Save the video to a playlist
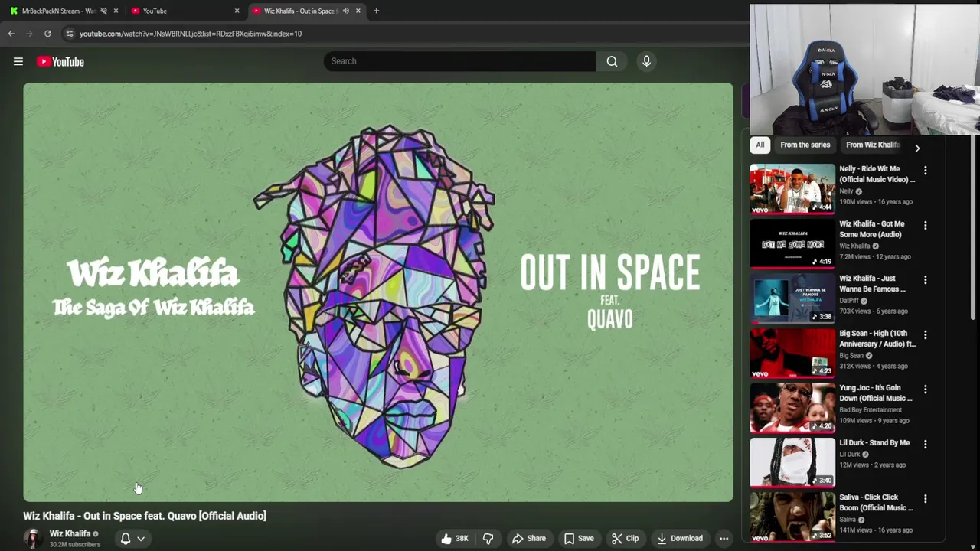Image resolution: width=980 pixels, height=551 pixels. pyautogui.click(x=579, y=539)
